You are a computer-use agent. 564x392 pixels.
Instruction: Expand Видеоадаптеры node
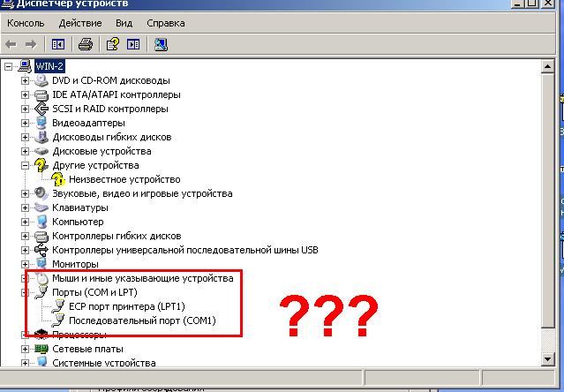click(x=25, y=123)
